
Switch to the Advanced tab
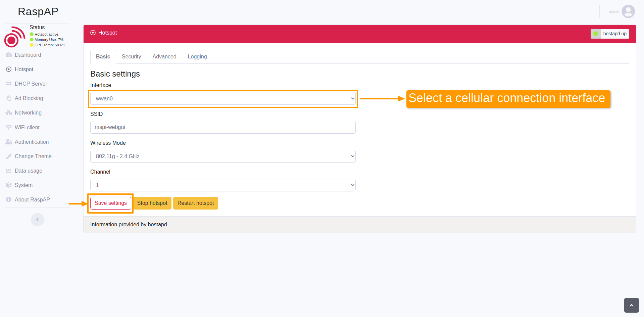click(x=164, y=56)
